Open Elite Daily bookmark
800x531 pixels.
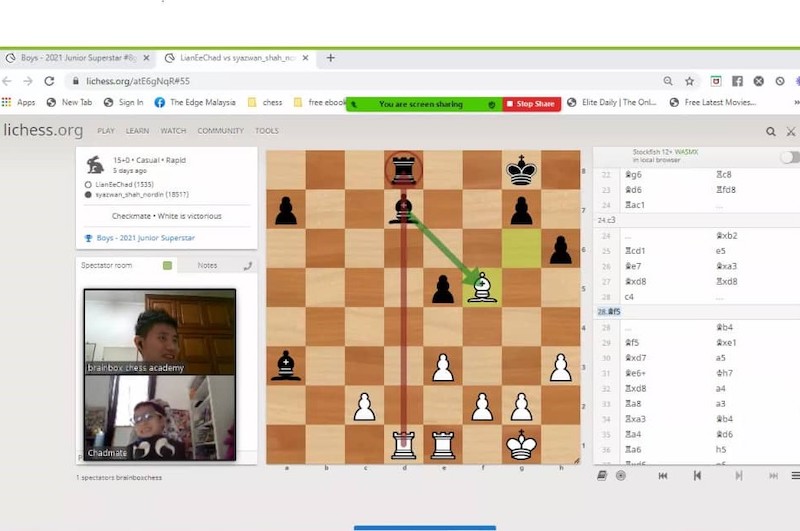tap(612, 103)
